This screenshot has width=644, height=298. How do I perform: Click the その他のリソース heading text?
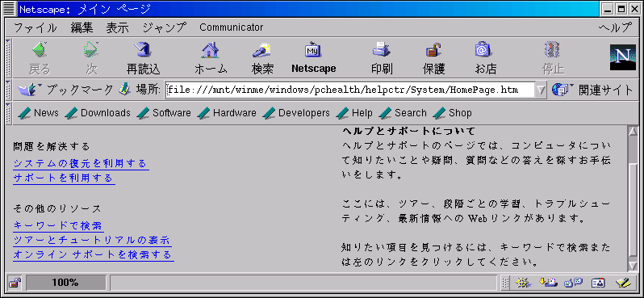point(56,208)
